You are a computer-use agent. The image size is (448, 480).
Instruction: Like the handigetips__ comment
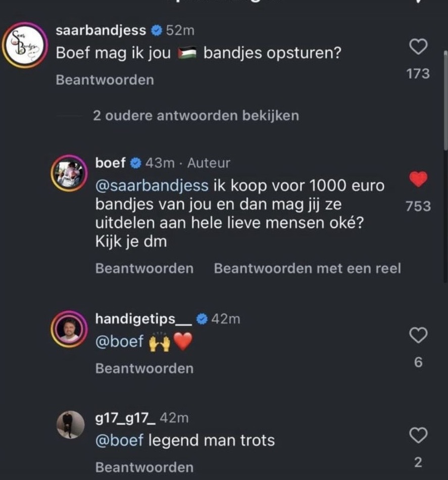click(x=418, y=334)
